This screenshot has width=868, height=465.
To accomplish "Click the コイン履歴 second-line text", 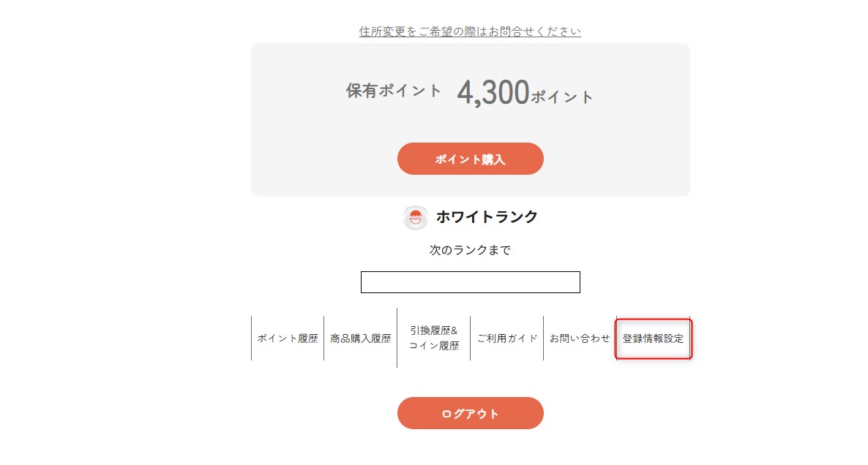I will [x=434, y=346].
